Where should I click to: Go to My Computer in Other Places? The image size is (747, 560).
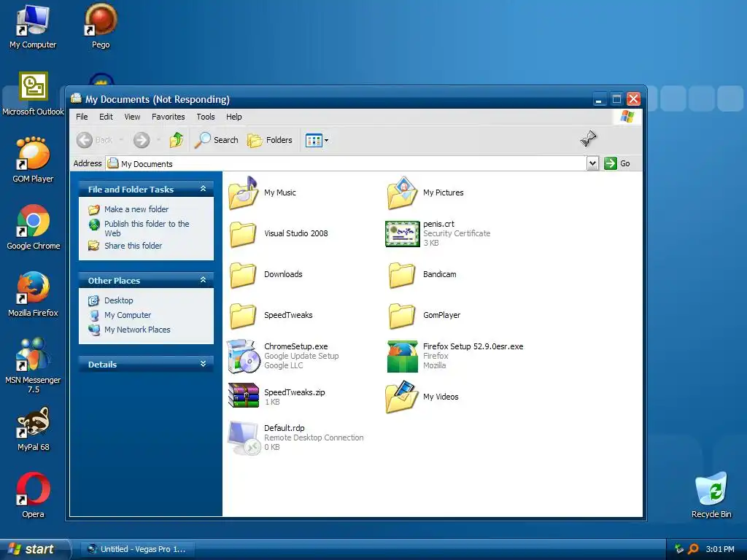[127, 315]
